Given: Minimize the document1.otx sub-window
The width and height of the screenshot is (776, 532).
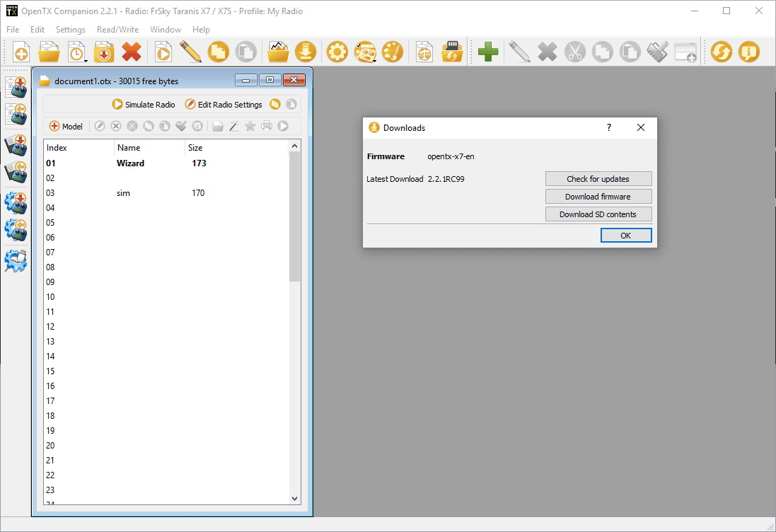Looking at the screenshot, I should 246,80.
